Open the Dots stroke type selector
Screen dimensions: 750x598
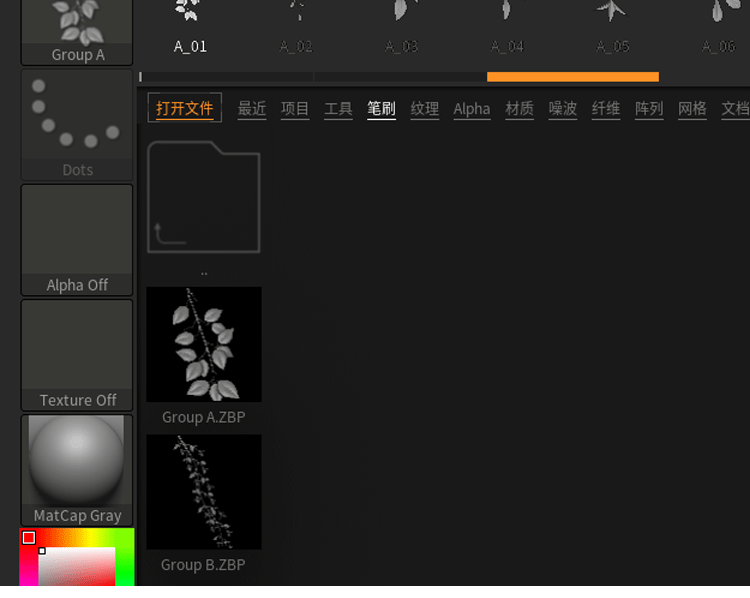click(x=77, y=124)
